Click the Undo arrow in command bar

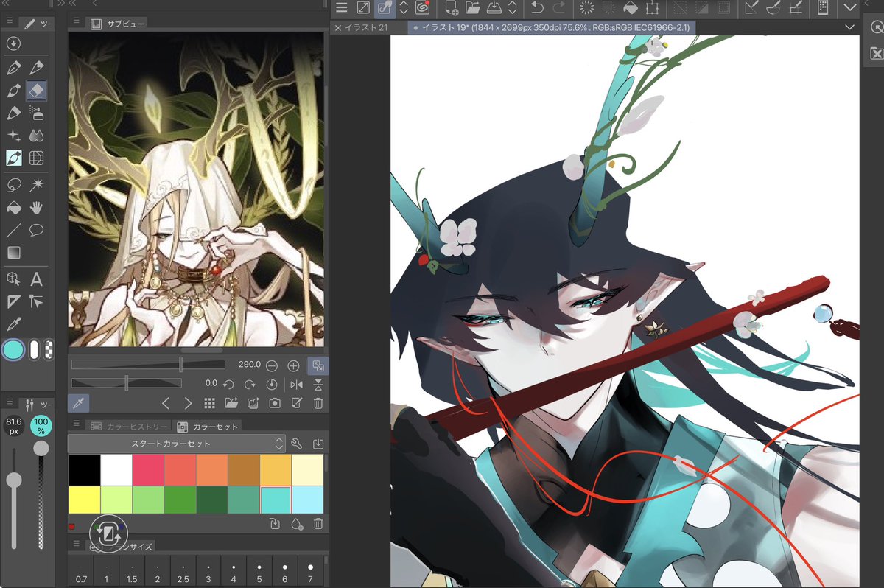(537, 8)
